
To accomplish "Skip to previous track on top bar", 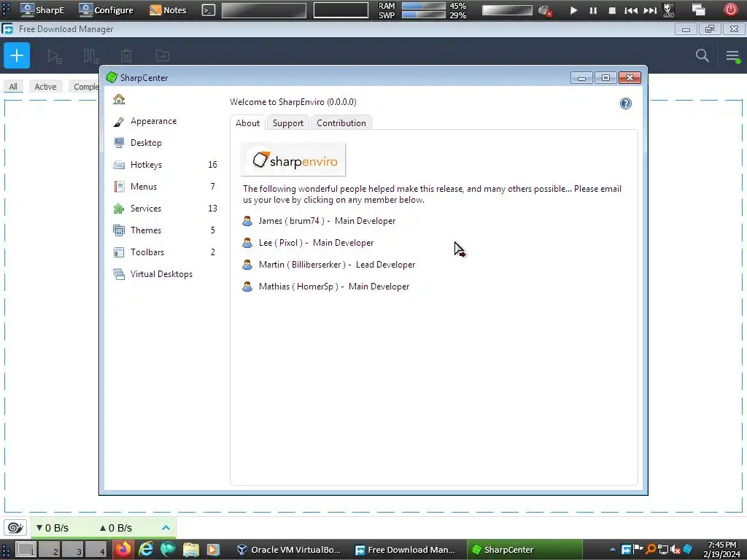I will tap(631, 10).
